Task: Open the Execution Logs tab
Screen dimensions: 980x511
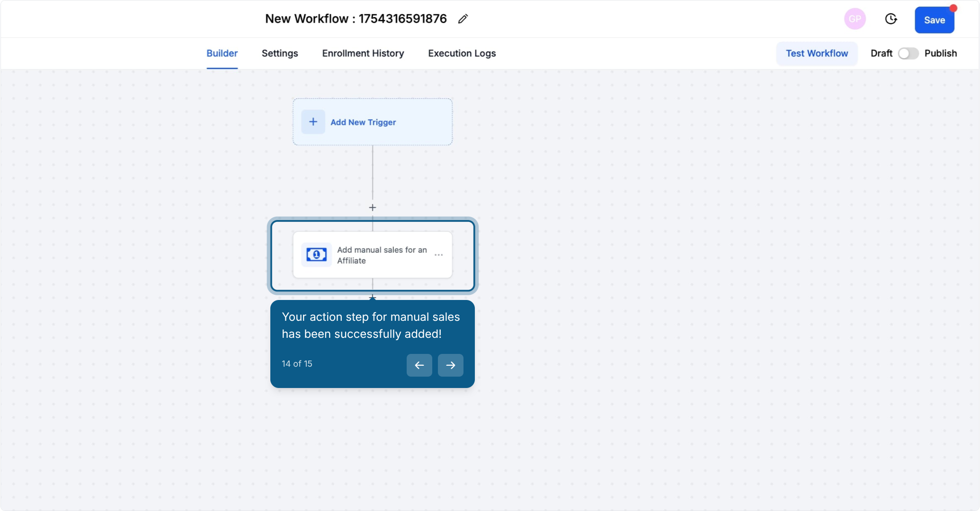Action: tap(462, 53)
